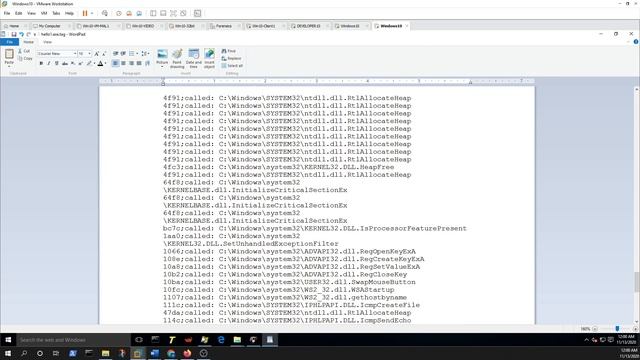Toggle Strikethrough formatting in WordPad
640x360 pixels.
point(64,63)
